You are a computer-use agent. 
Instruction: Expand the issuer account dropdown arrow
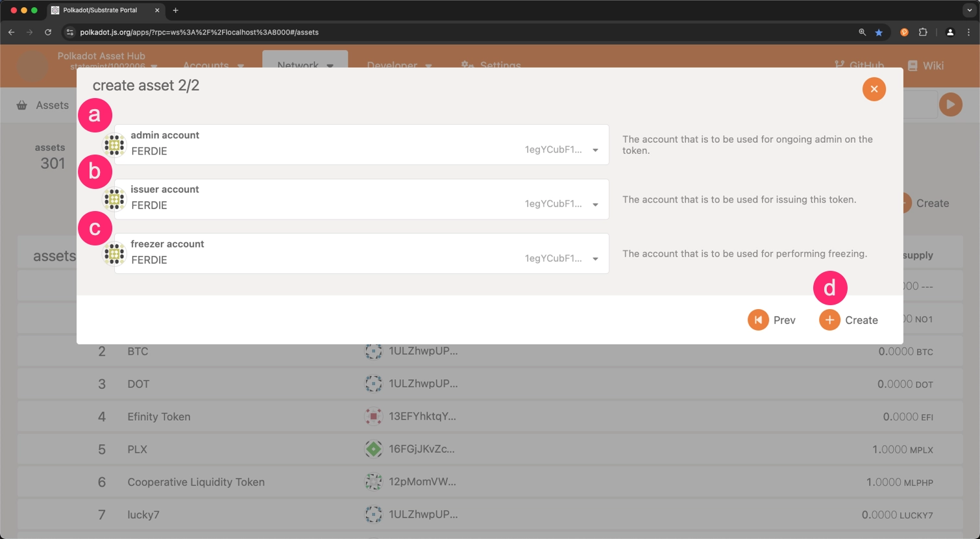(x=595, y=205)
